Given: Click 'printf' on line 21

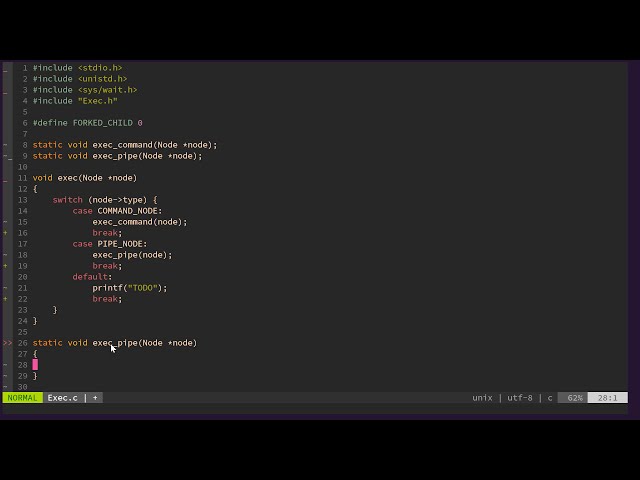Looking at the screenshot, I should (107, 288).
